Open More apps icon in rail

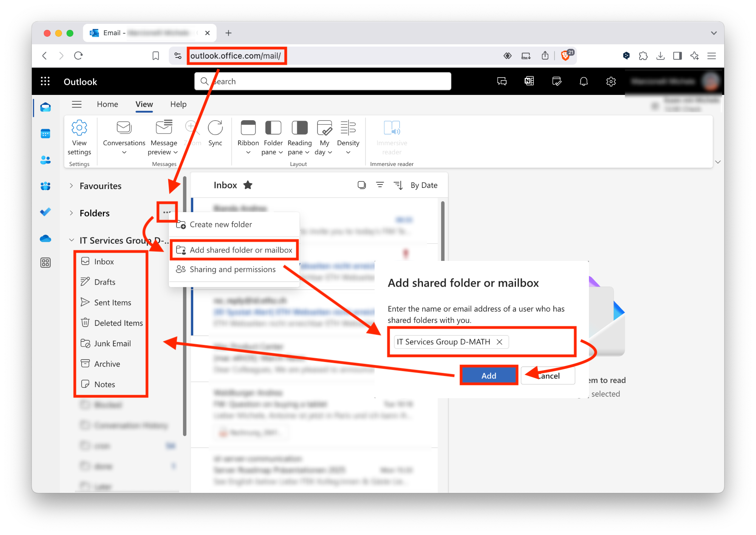click(45, 263)
